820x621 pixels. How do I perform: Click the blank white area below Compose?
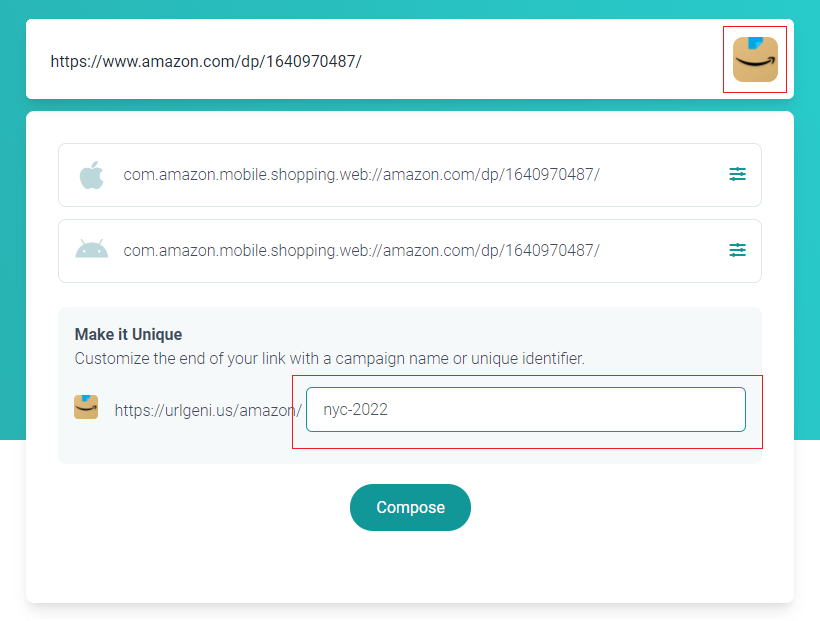point(411,568)
